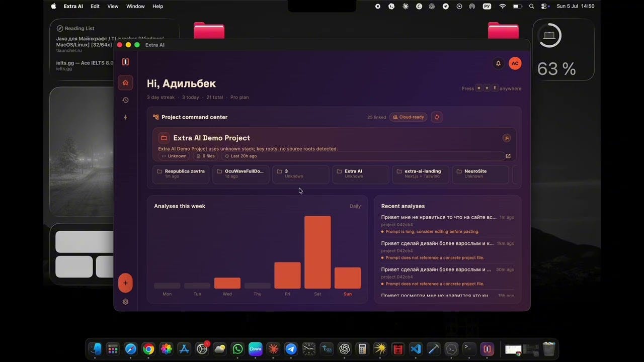The width and height of the screenshot is (644, 362).
Task: Click the Extra AI logo in the sidebar
Action: coord(125,62)
